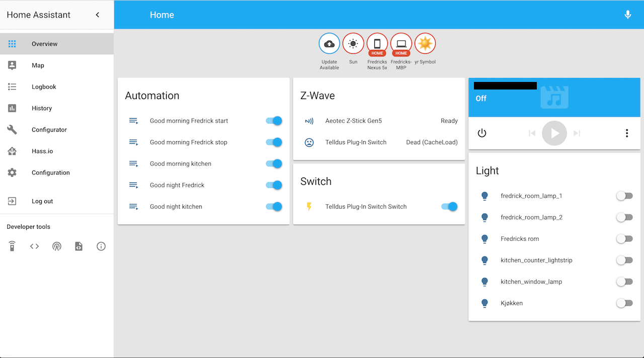
Task: Toggle Good night Fredrick automation
Action: pos(274,185)
